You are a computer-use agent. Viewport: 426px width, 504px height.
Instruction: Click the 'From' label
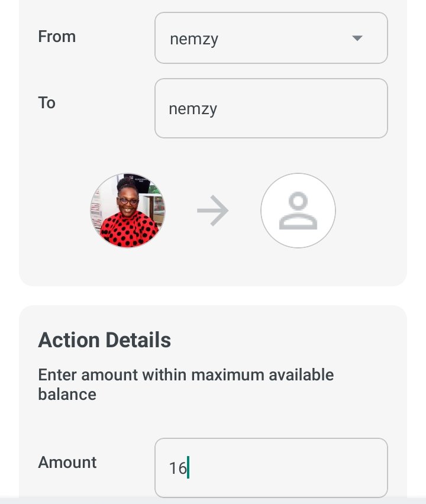point(57,36)
